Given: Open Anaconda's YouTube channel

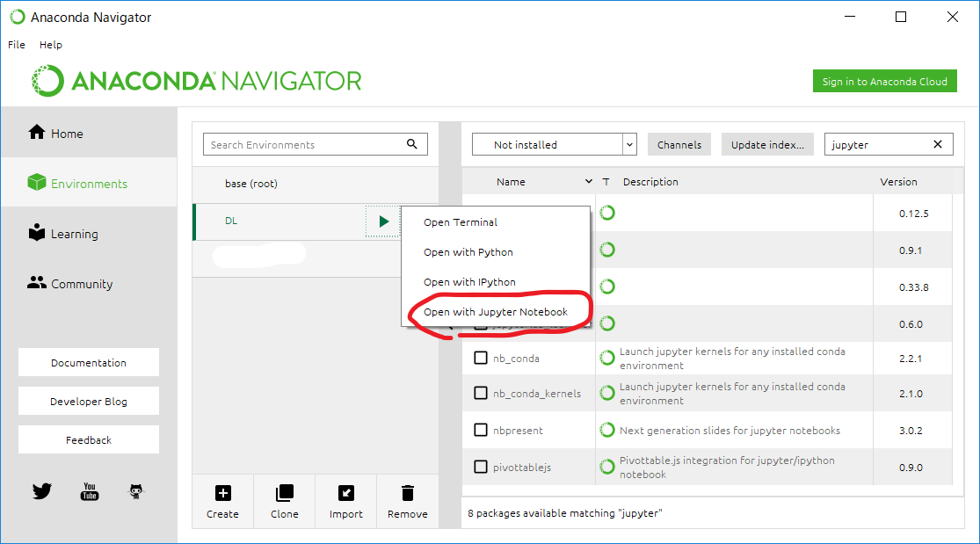Looking at the screenshot, I should (x=89, y=491).
